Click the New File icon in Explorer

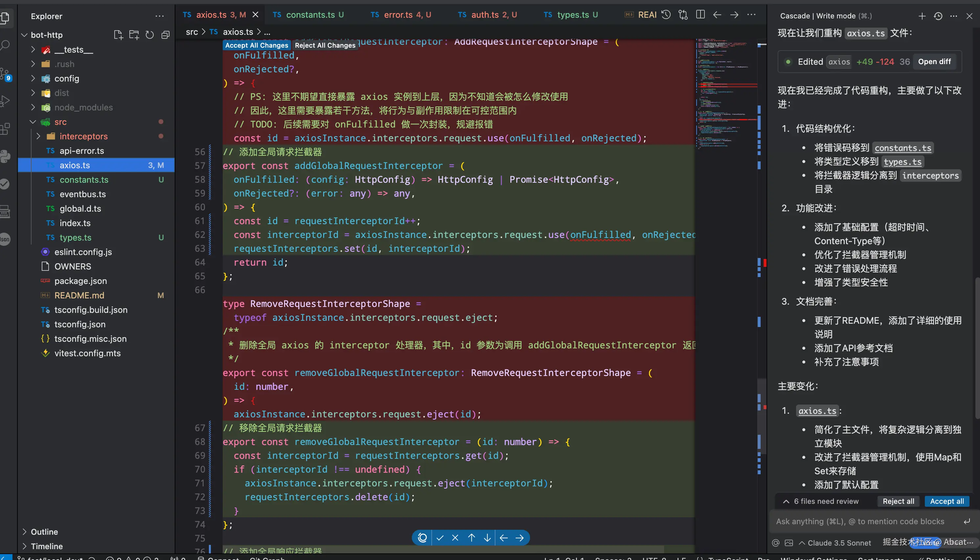pyautogui.click(x=118, y=35)
